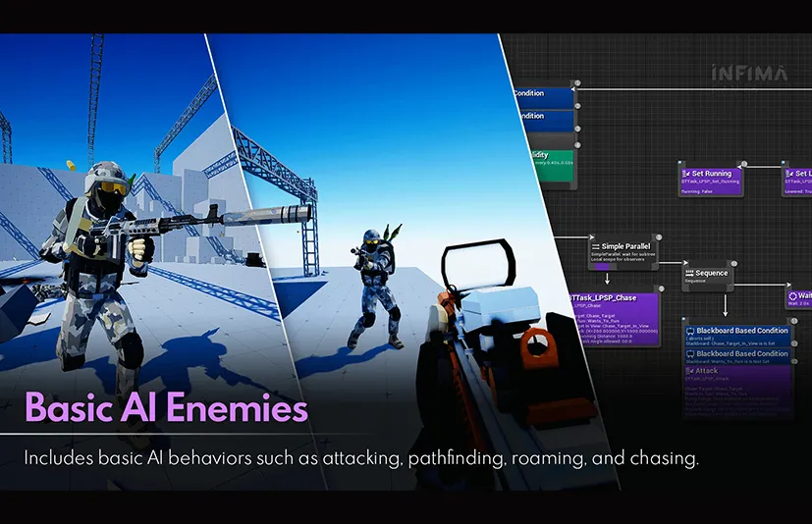Image resolution: width=812 pixels, height=524 pixels.
Task: Select the Simple Parallel composite node
Action: point(623,253)
